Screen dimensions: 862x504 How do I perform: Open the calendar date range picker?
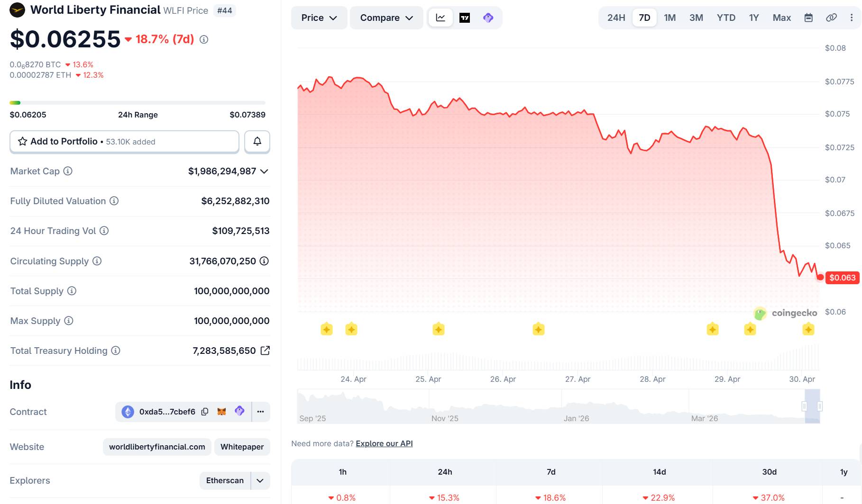click(x=808, y=18)
